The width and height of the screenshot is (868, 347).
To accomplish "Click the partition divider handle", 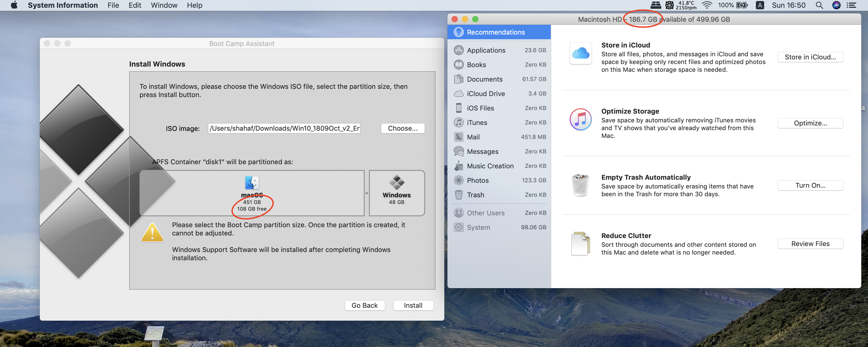I will [367, 193].
